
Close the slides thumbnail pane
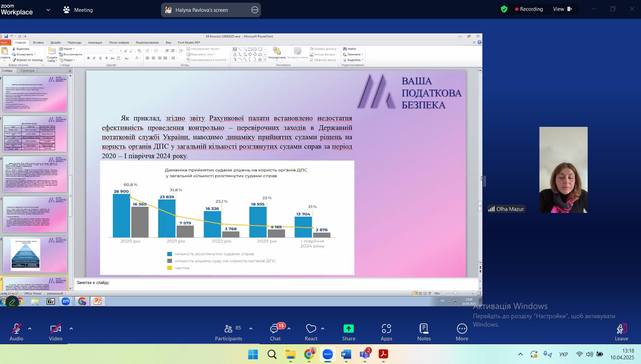point(70,71)
